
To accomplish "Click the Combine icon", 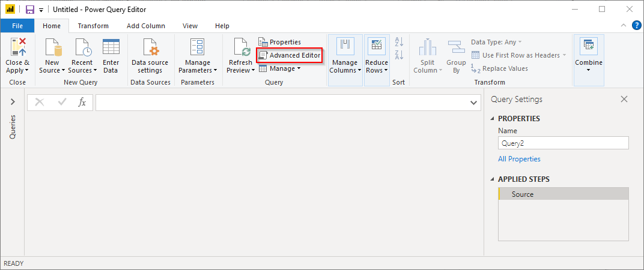I will tap(588, 46).
